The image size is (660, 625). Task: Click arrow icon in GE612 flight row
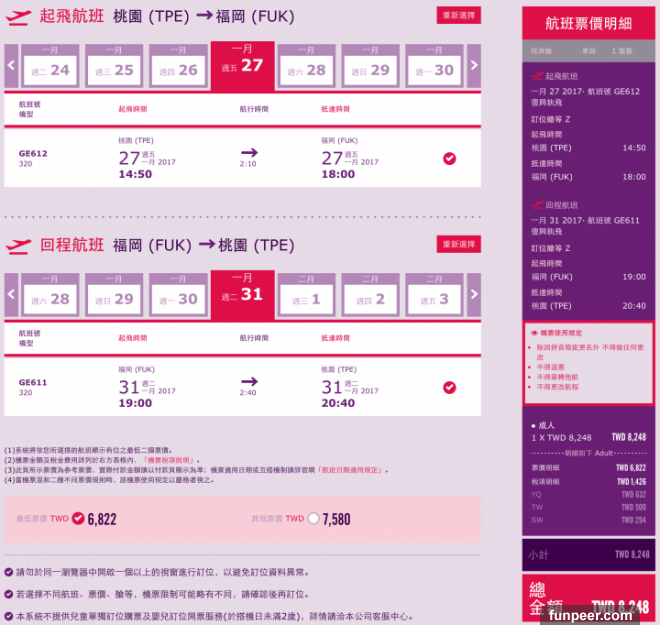pos(249,157)
